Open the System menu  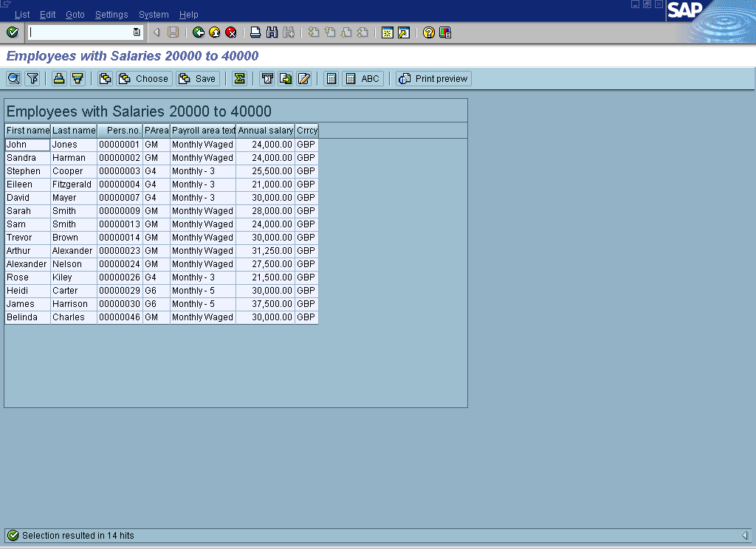154,15
